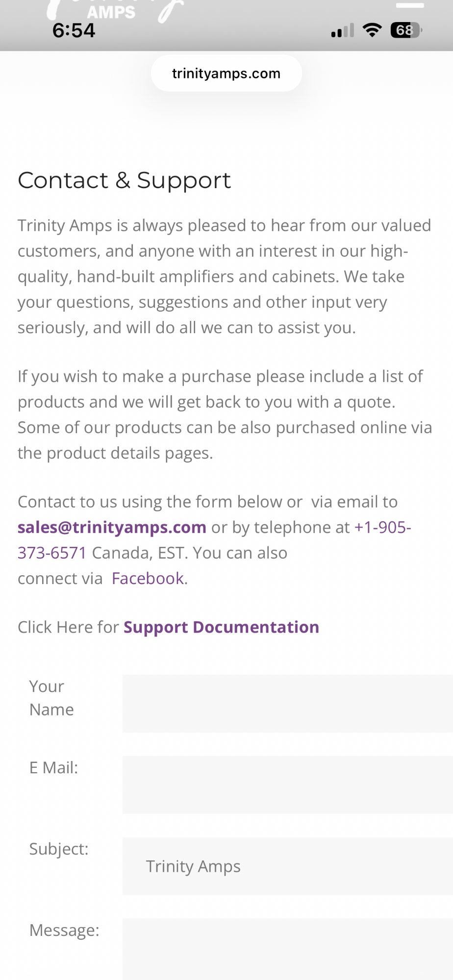The height and width of the screenshot is (980, 453).
Task: Tap the Subject: label
Action: [x=59, y=849]
